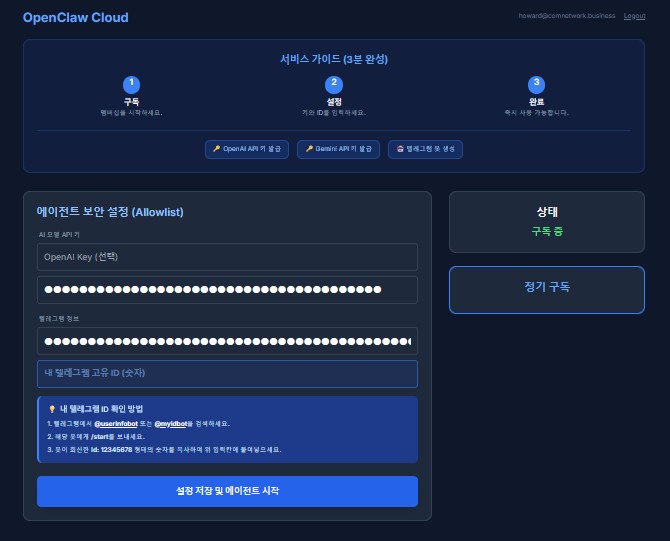Open the OpenAI API key issuance button
This screenshot has height=541, width=670.
(x=247, y=149)
